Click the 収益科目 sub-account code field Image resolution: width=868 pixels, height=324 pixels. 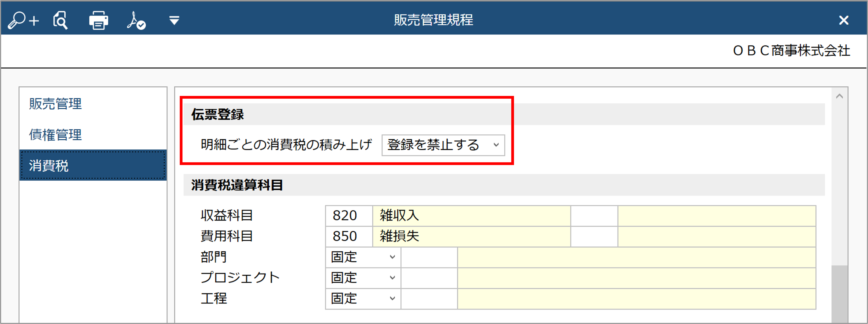[594, 216]
